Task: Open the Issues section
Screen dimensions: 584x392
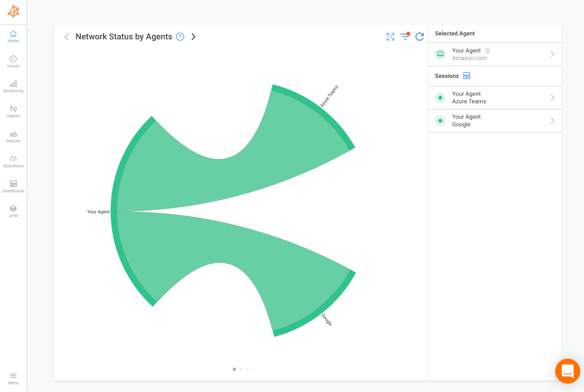Action: coord(13,61)
